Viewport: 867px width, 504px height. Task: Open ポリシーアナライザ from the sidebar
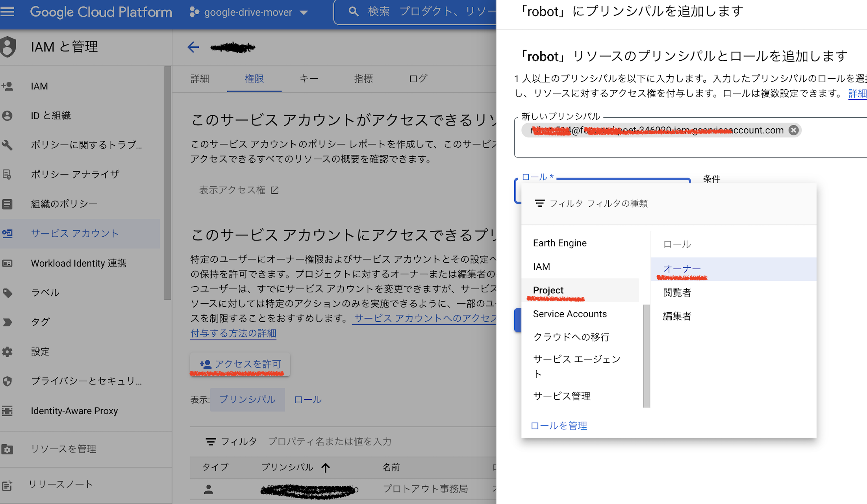[75, 174]
